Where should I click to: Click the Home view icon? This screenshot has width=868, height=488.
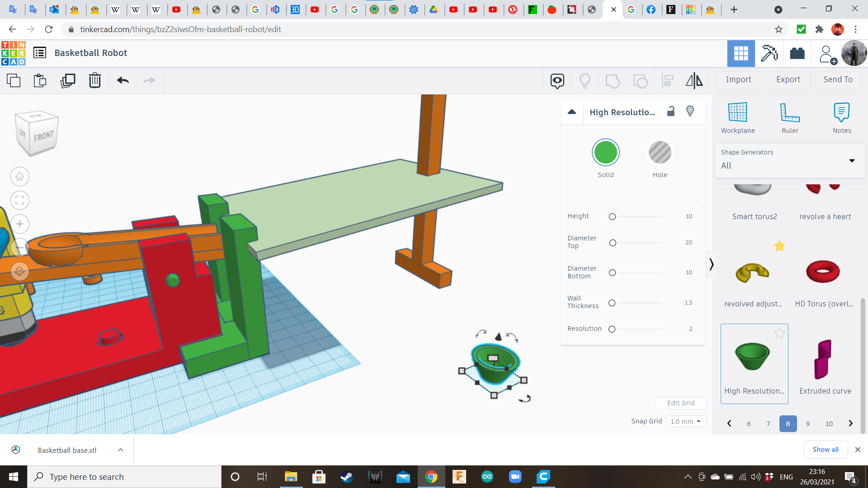tap(20, 176)
